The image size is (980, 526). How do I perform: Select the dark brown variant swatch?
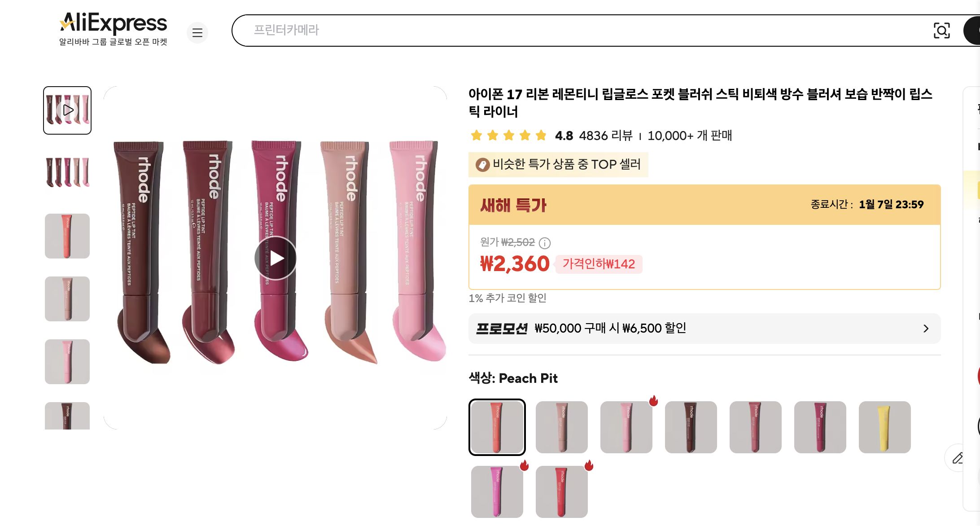tap(691, 427)
